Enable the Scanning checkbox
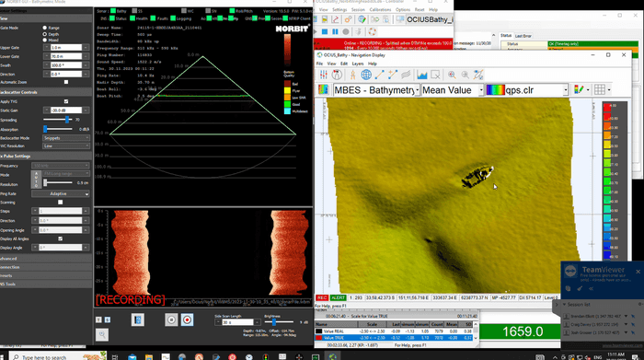This screenshot has height=360, width=644. tap(61, 203)
